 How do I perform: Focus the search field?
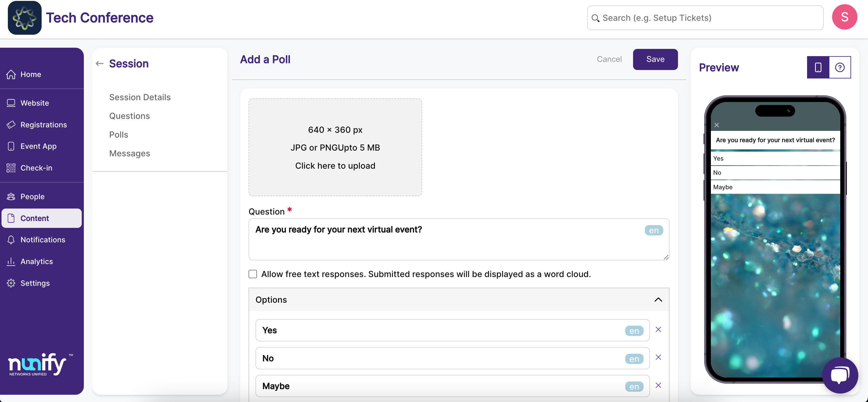pyautogui.click(x=705, y=18)
